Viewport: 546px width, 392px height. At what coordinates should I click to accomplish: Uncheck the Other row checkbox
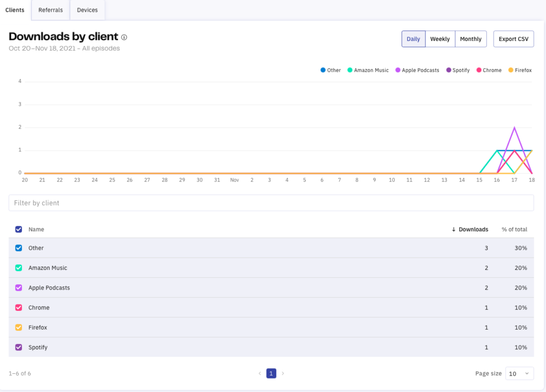pyautogui.click(x=18, y=248)
